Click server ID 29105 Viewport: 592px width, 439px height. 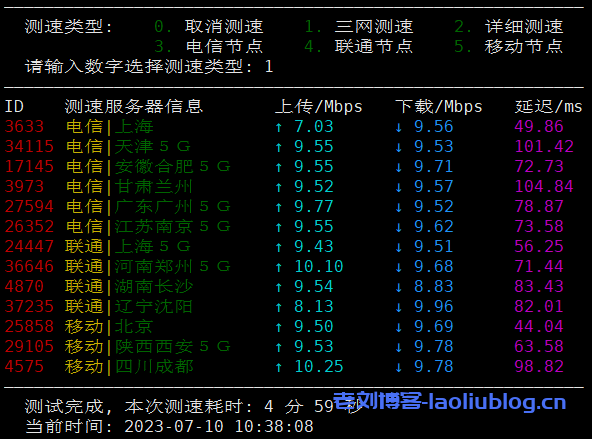click(x=29, y=347)
